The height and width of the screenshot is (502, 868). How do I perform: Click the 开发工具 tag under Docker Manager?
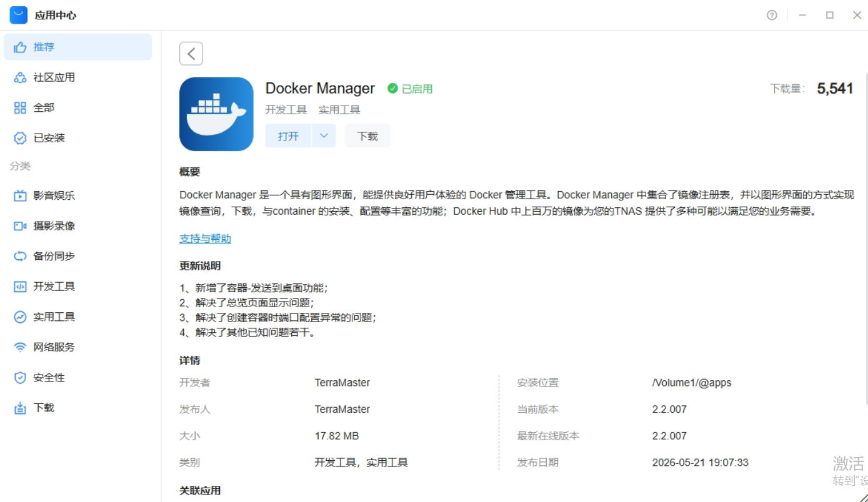pyautogui.click(x=286, y=110)
